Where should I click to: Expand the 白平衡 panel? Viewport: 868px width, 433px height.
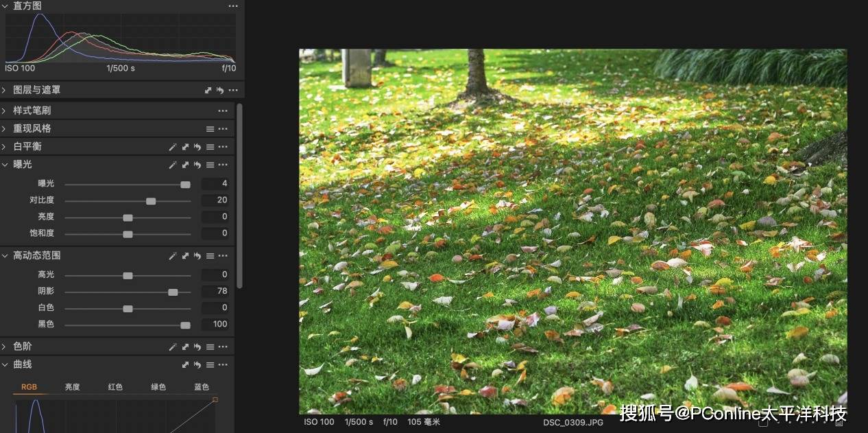click(x=5, y=147)
